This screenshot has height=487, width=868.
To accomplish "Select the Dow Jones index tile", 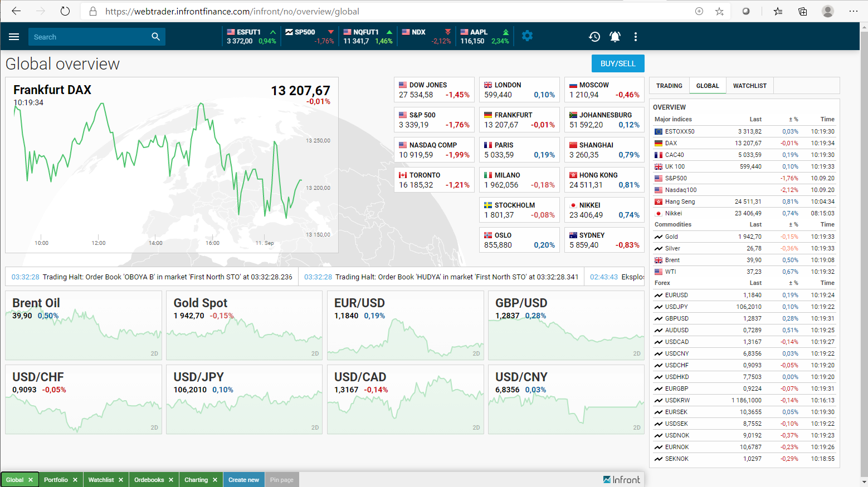I will [x=434, y=90].
